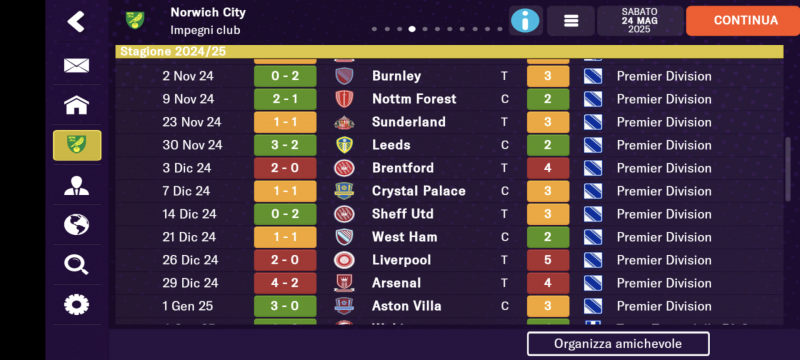Screen dimensions: 800x360
Task: Open the Liverpool team link
Action: click(401, 260)
